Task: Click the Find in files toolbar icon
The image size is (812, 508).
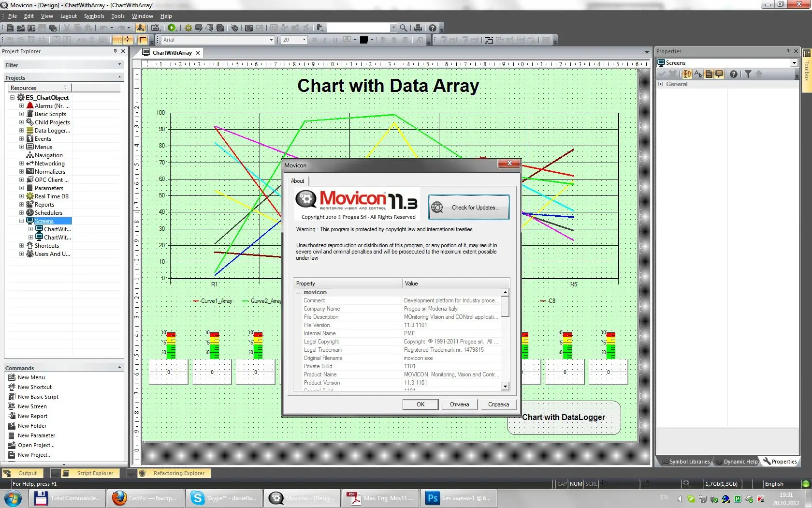Action: [x=319, y=28]
